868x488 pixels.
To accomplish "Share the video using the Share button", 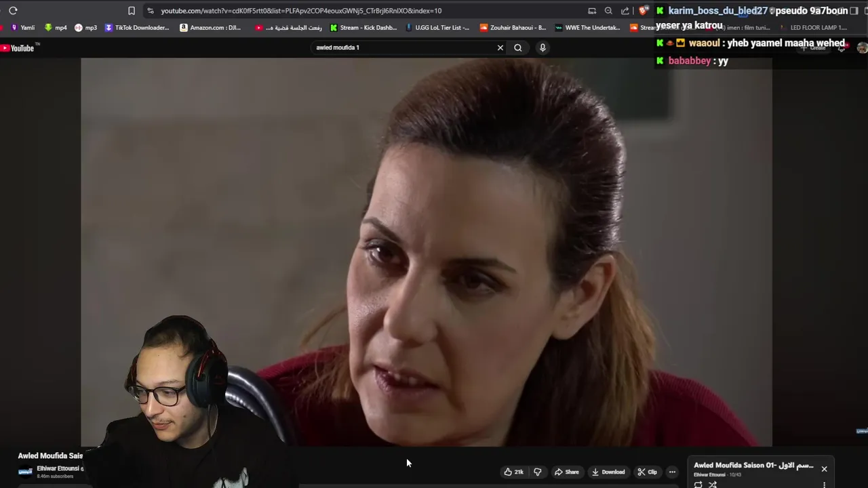I will tap(566, 472).
